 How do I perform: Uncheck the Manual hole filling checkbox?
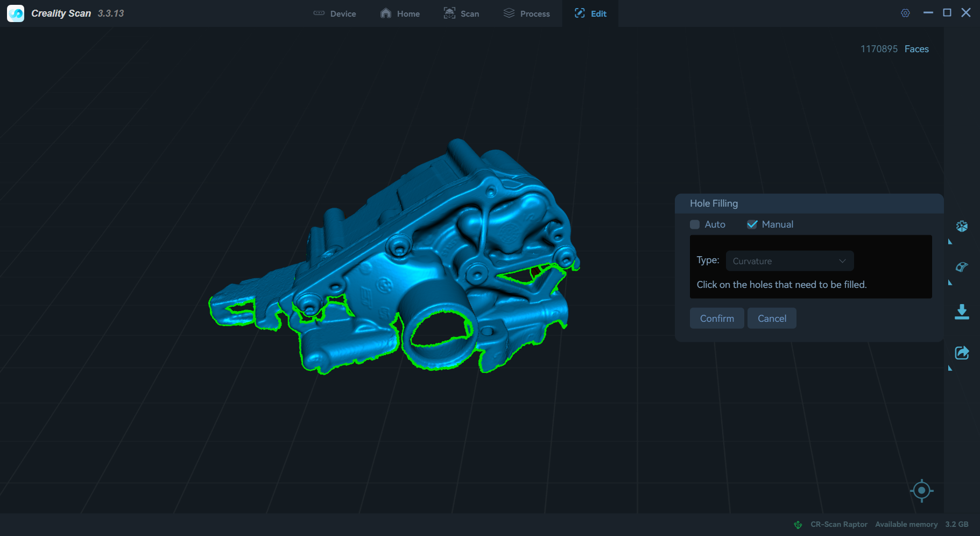tap(752, 224)
